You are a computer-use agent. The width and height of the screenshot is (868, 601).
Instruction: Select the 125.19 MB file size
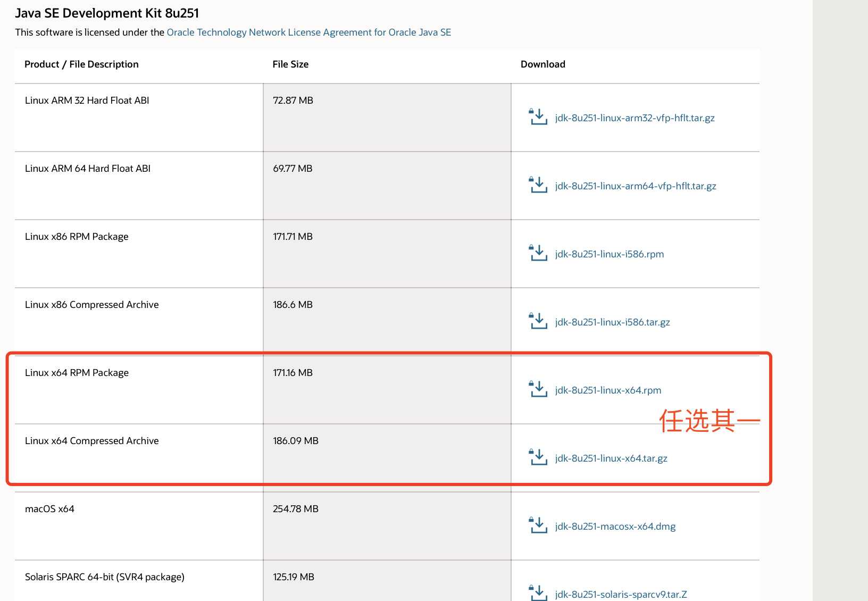pos(294,577)
